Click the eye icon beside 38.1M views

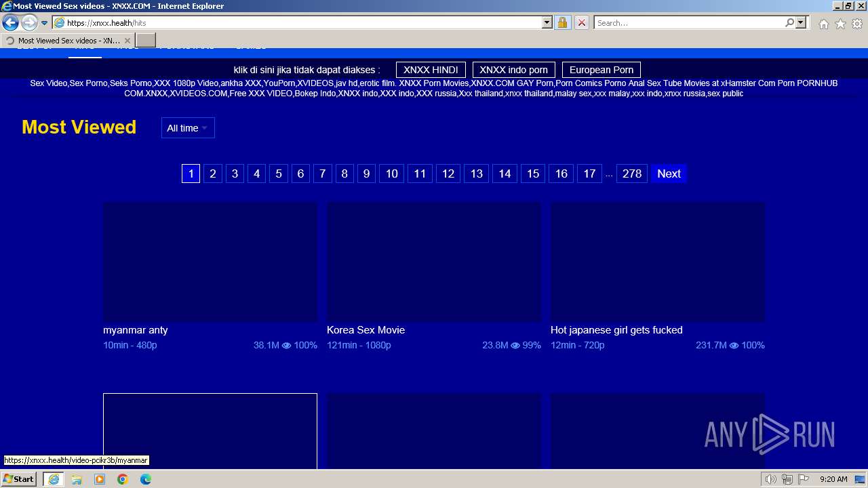pos(286,346)
